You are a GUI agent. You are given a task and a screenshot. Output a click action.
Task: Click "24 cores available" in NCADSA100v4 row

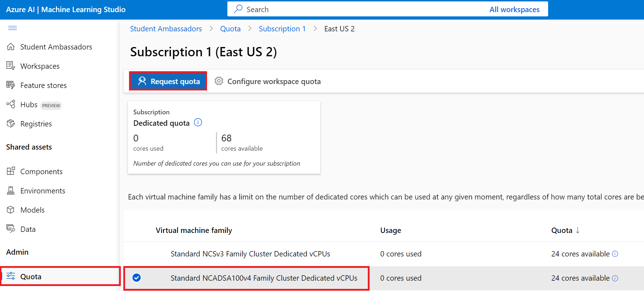[x=580, y=278]
